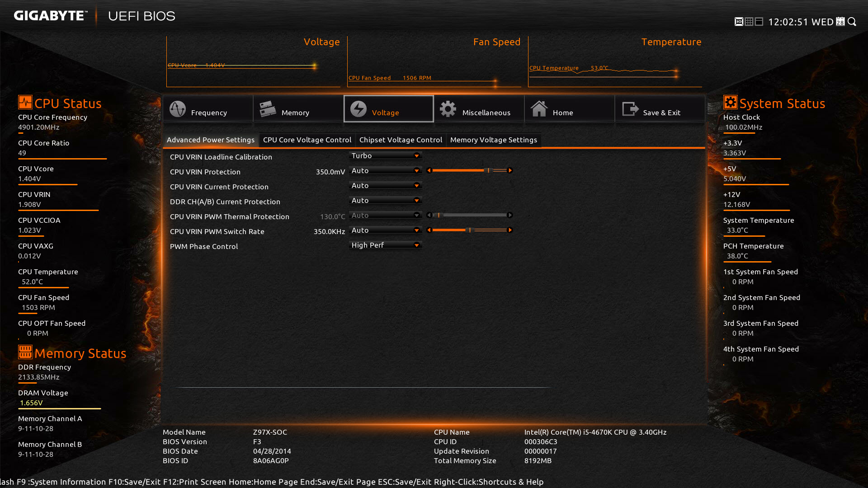The height and width of the screenshot is (488, 868).
Task: Select the DDR CH(A/B) Current Protection label
Action: 225,202
